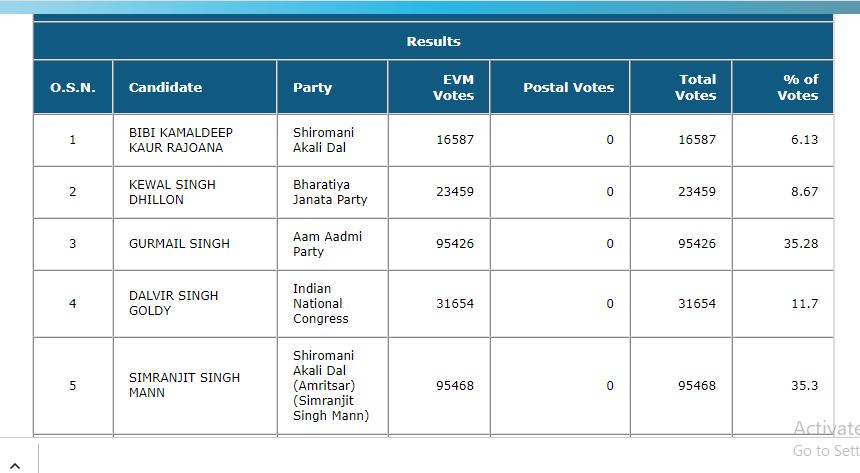Select the Gurmail Singh candidate cell

click(x=165, y=244)
